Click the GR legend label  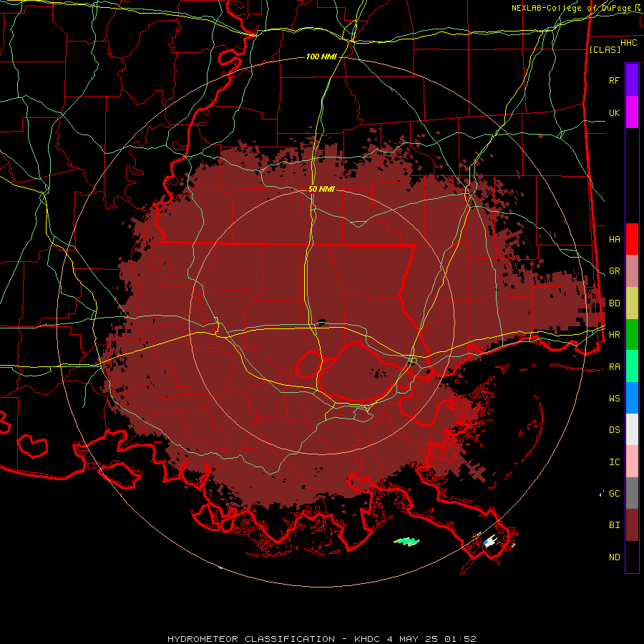[614, 271]
